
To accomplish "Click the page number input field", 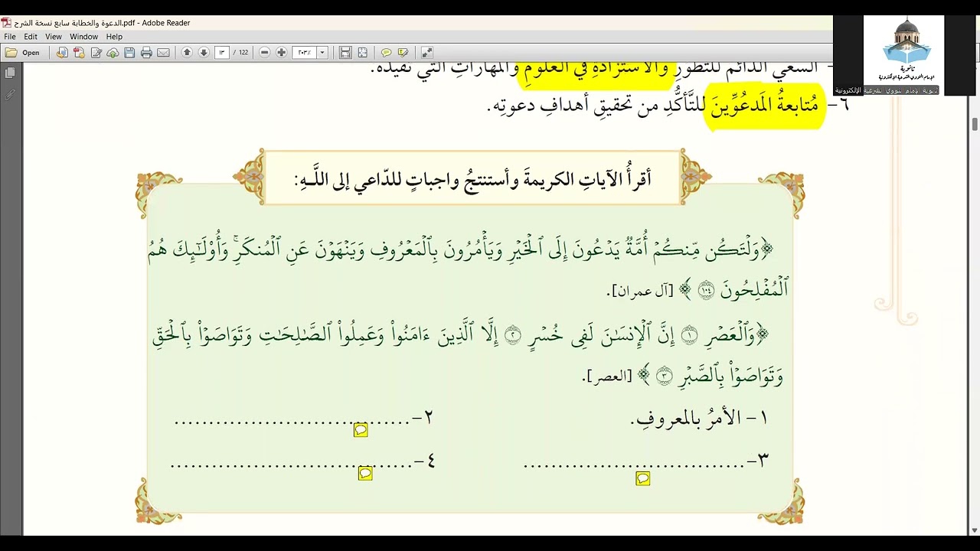I will click(222, 53).
